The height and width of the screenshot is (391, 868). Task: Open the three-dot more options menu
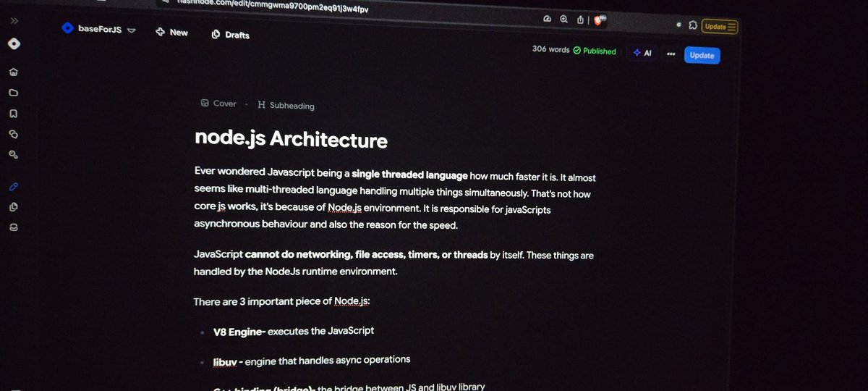pyautogui.click(x=671, y=54)
